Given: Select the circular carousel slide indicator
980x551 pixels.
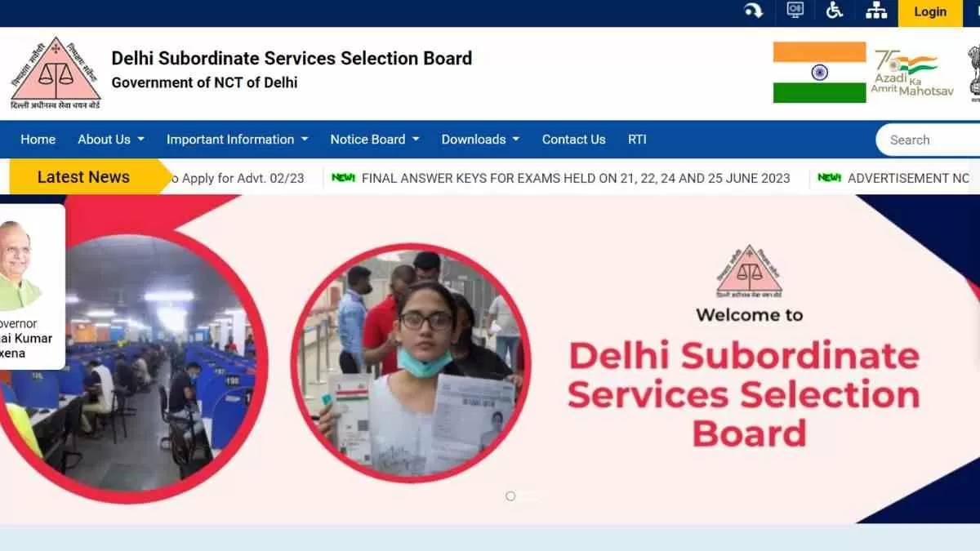Looking at the screenshot, I should 510,496.
